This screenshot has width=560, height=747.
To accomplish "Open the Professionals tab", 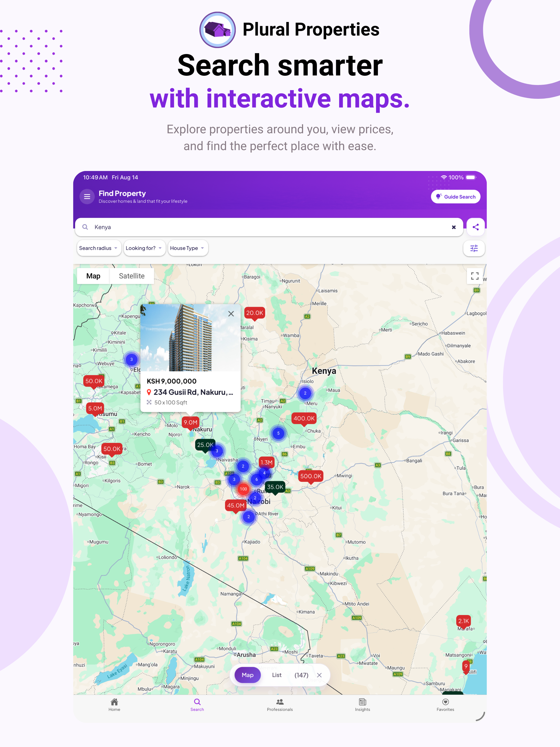I will click(280, 705).
